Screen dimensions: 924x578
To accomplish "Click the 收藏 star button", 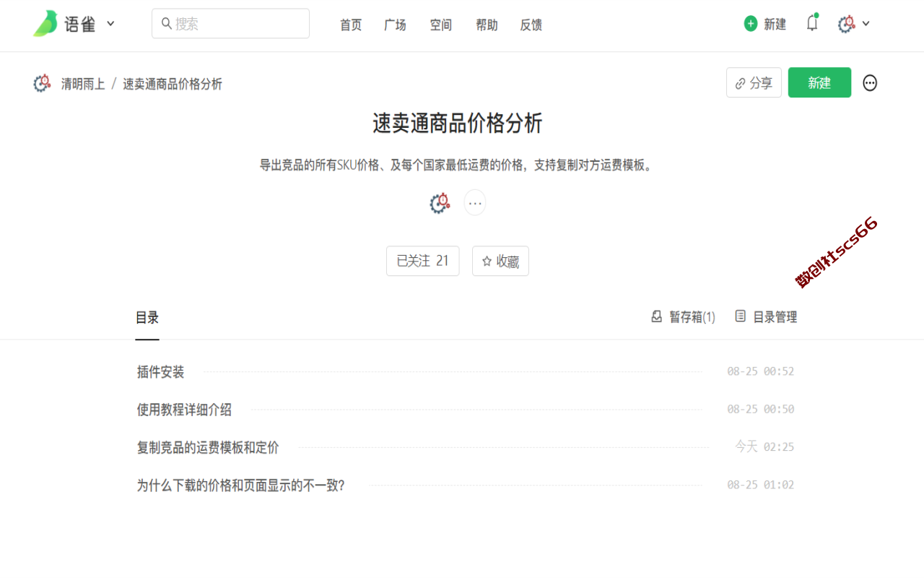I will [x=500, y=261].
